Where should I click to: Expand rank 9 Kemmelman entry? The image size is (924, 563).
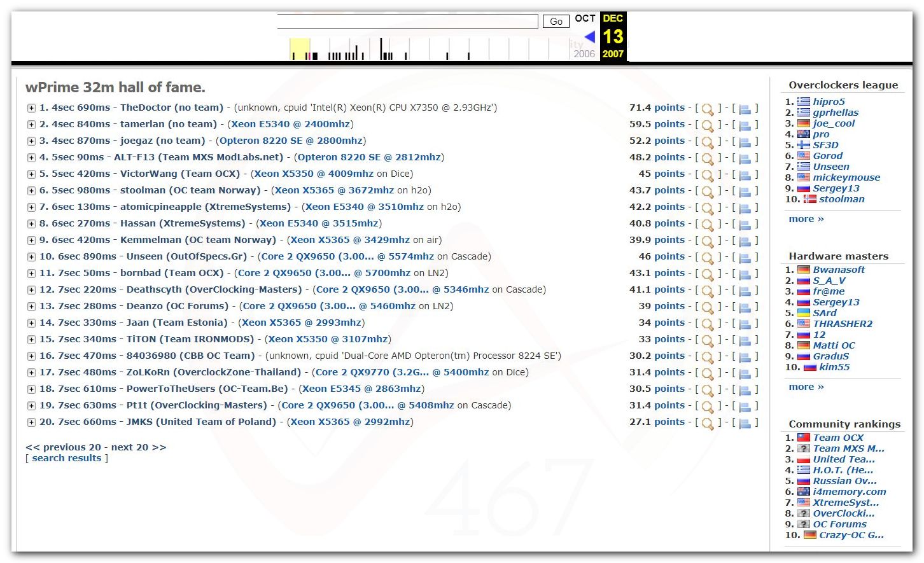click(31, 240)
